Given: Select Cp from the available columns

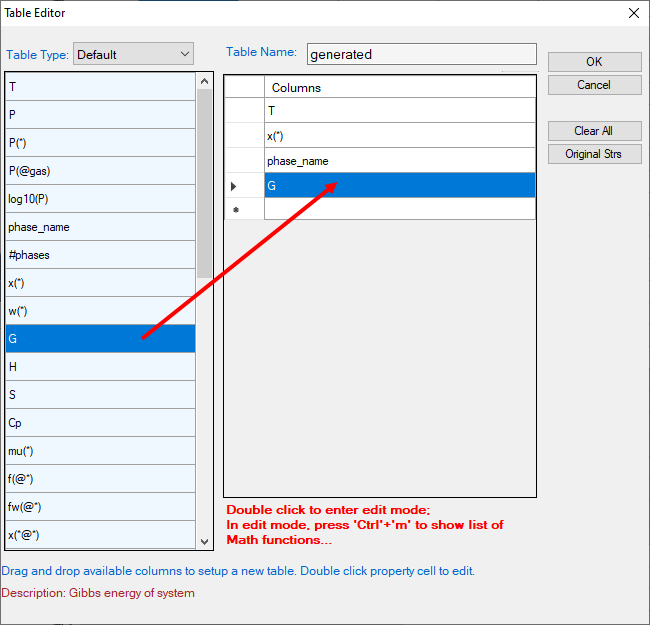Looking at the screenshot, I should coord(100,423).
